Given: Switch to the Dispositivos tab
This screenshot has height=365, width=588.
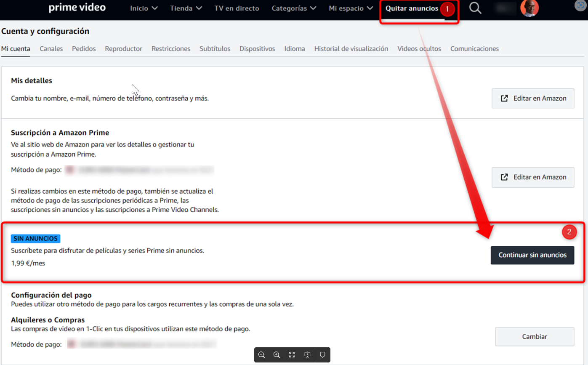Looking at the screenshot, I should tap(257, 49).
